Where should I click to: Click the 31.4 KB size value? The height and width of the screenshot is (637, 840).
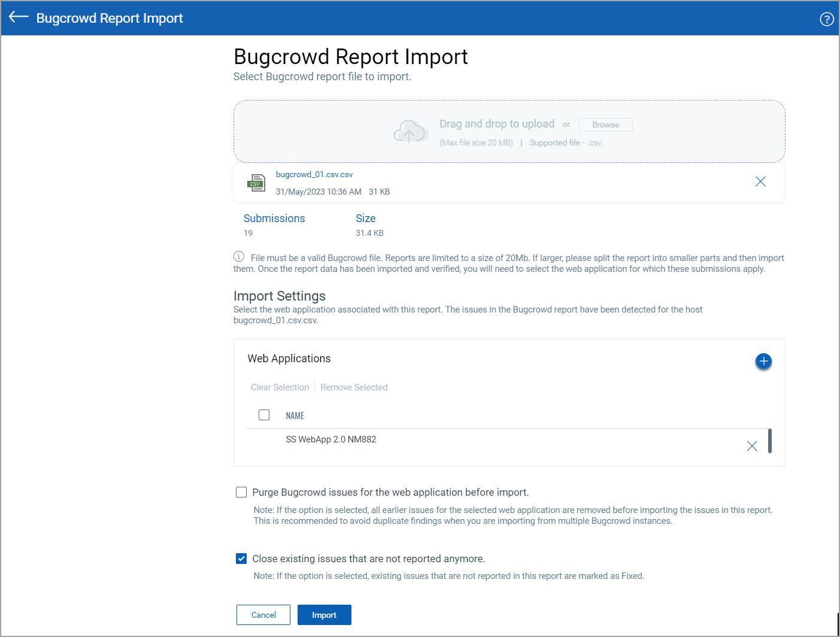pyautogui.click(x=369, y=233)
